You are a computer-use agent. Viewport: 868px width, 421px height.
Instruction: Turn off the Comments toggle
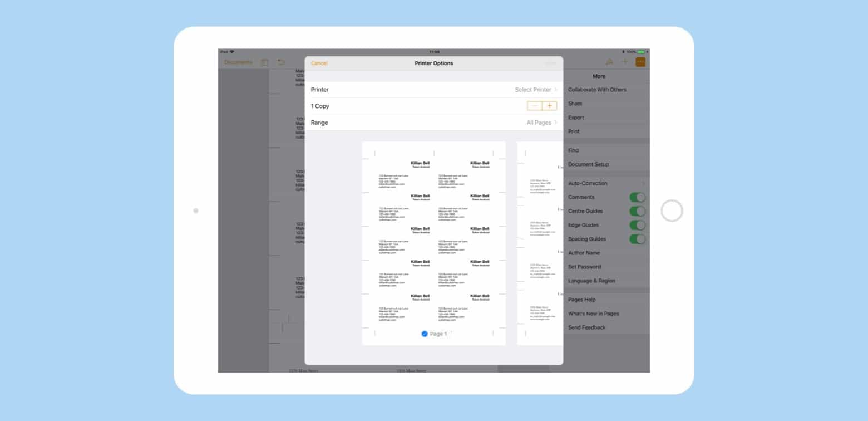tap(638, 197)
